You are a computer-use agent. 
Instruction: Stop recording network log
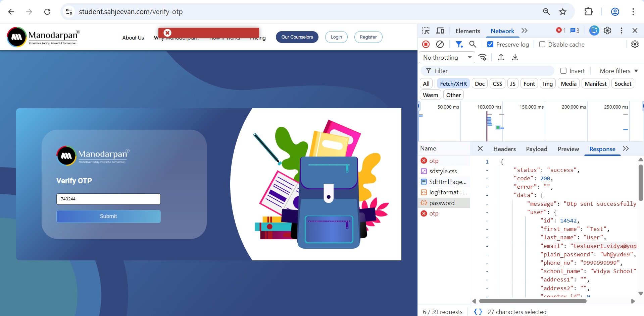coord(426,44)
